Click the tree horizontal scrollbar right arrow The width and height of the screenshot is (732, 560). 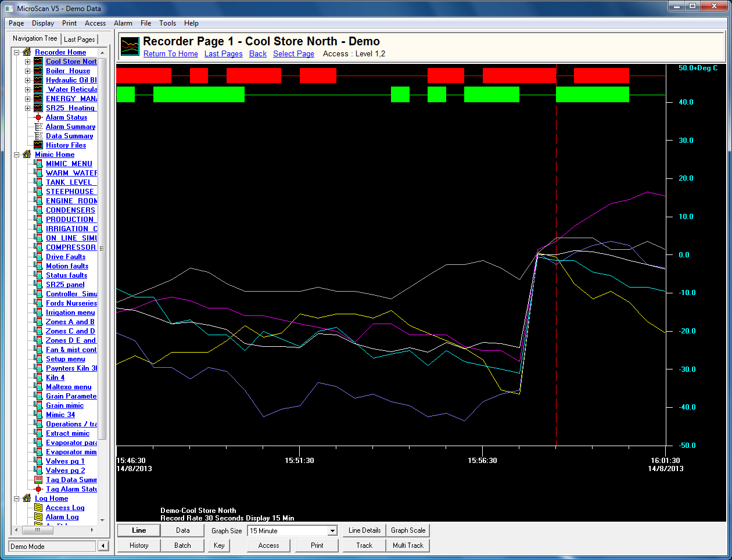point(92,530)
